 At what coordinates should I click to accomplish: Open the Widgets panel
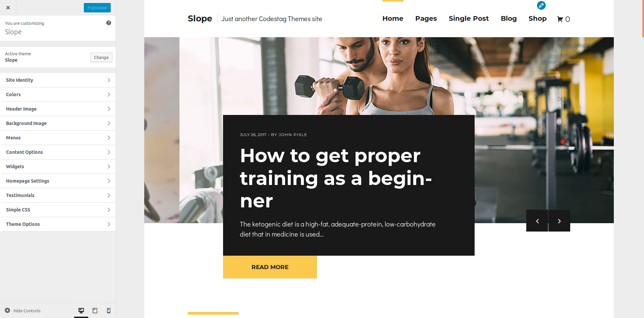[x=58, y=167]
